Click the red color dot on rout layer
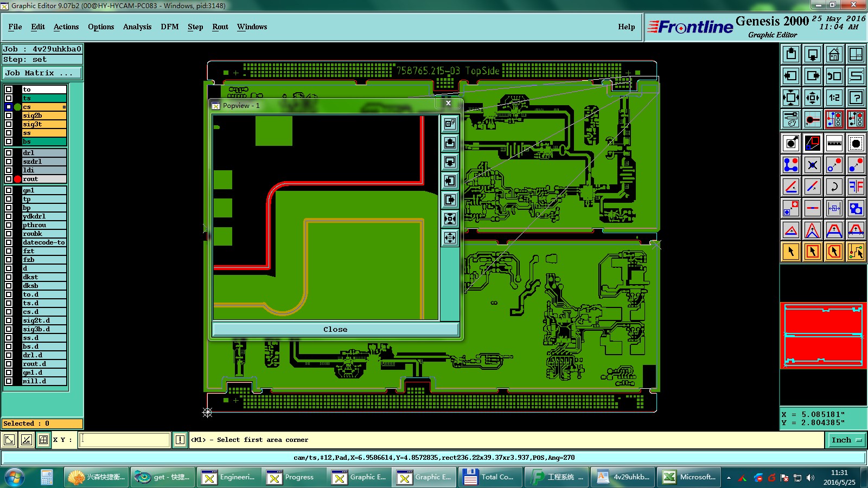Image resolution: width=868 pixels, height=488 pixels. tap(17, 179)
